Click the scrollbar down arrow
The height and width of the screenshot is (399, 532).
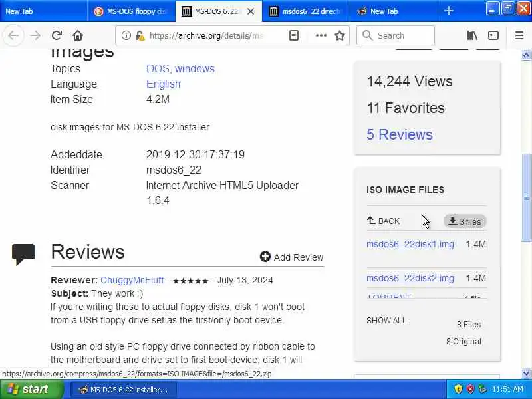coord(526,373)
